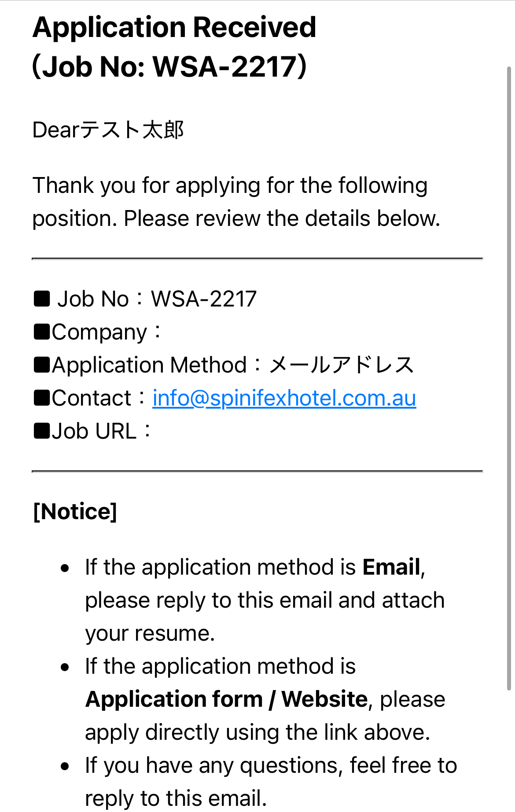Click the bullet dot before the Email notice

click(x=65, y=568)
